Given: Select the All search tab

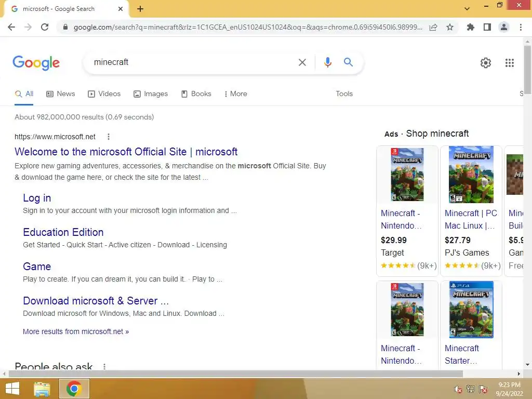Looking at the screenshot, I should 24,94.
